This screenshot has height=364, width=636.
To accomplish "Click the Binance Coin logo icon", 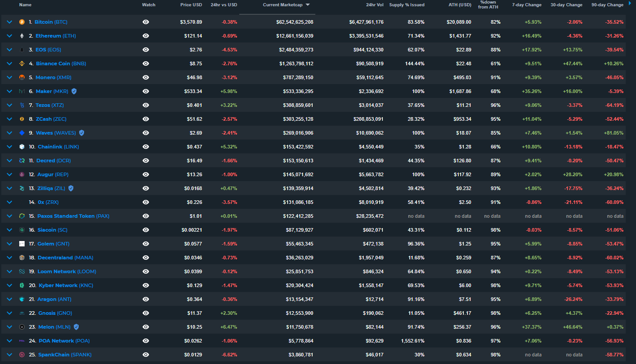I will pos(22,63).
